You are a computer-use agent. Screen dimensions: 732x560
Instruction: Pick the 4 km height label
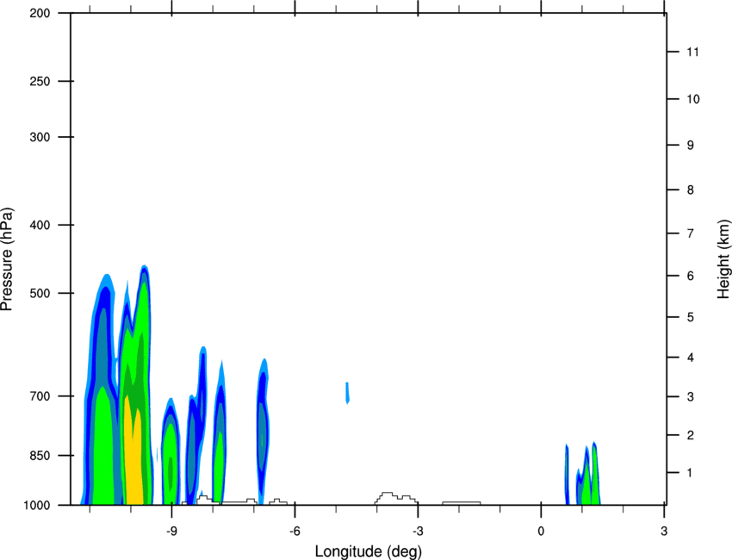pyautogui.click(x=691, y=358)
